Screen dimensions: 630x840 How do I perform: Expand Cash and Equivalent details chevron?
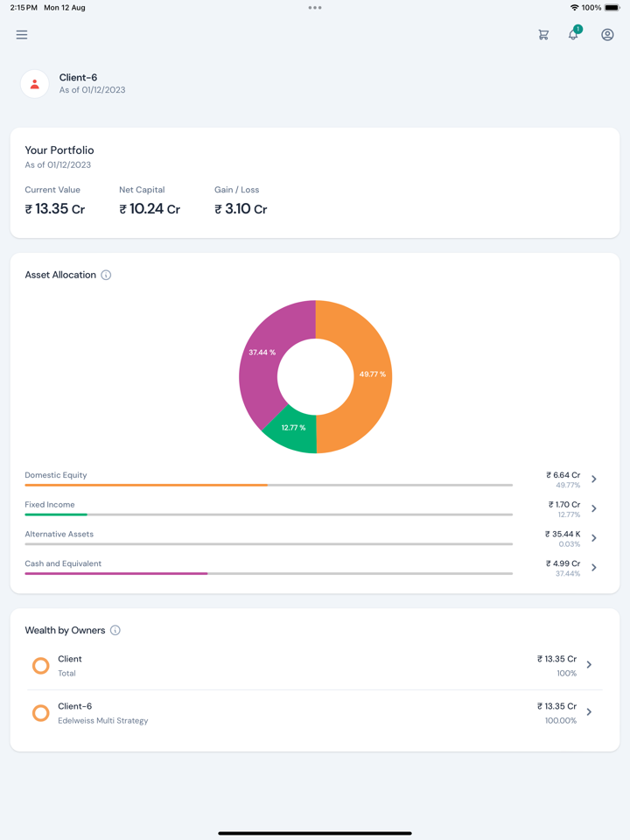[x=594, y=568]
